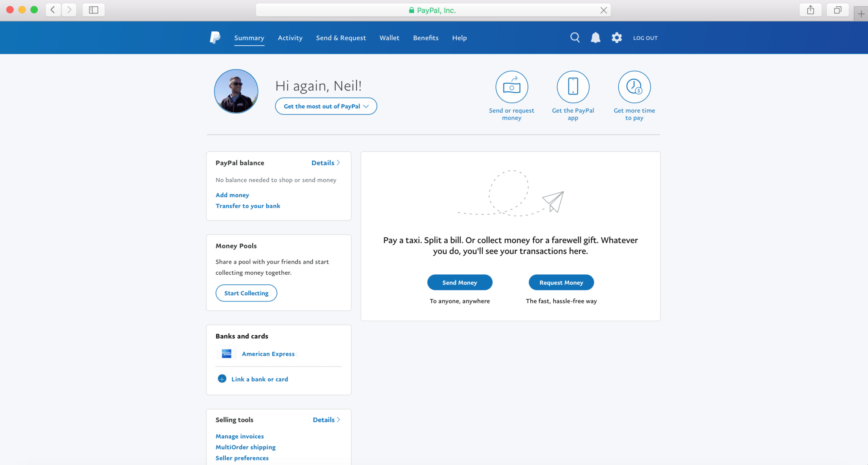Open the Safari share icon
Viewport: 868px width, 465px height.
click(810, 10)
